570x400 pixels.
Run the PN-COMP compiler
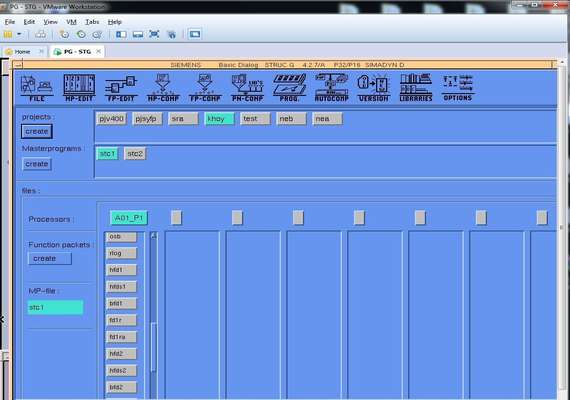point(247,88)
